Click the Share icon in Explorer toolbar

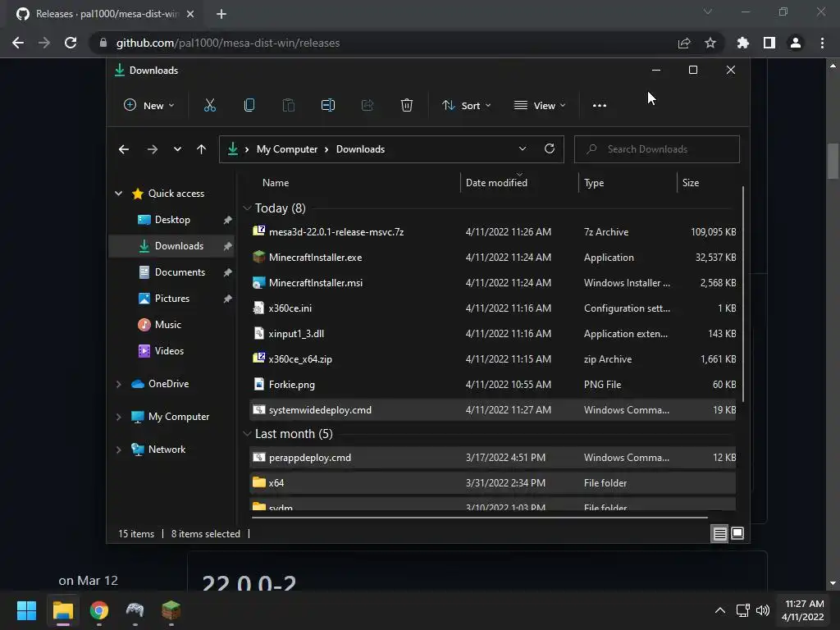367,105
